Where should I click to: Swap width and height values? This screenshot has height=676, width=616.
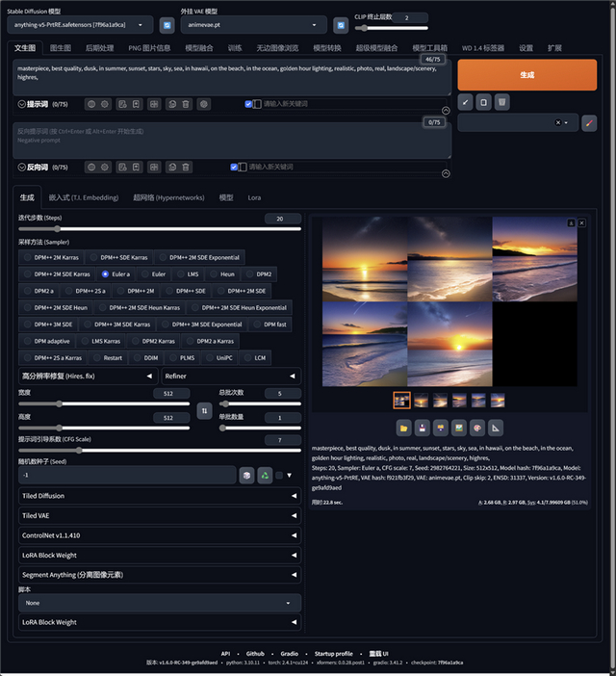(x=204, y=410)
